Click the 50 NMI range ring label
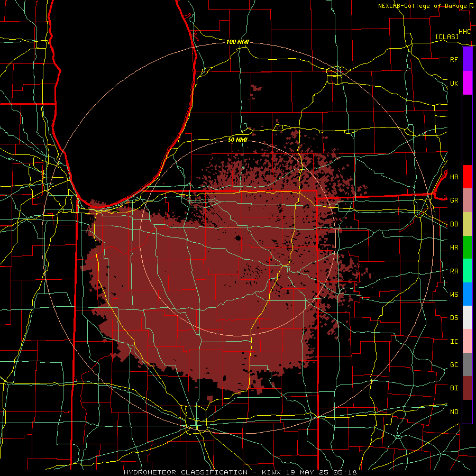Viewport: 476px width, 476px height. [x=237, y=140]
